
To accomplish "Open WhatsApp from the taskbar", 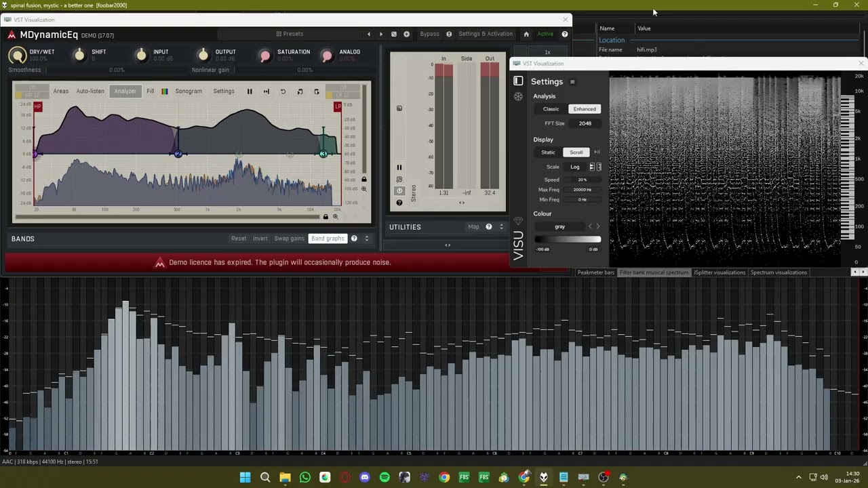I will pos(305,477).
